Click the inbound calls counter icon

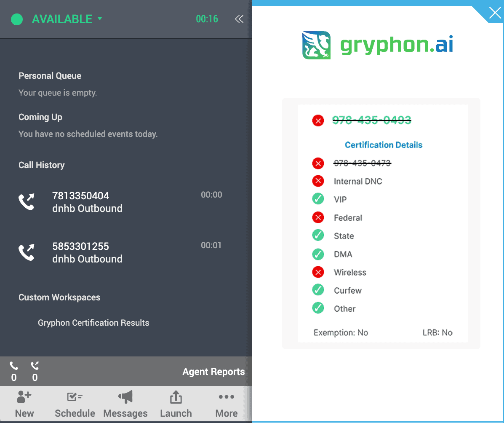14,366
